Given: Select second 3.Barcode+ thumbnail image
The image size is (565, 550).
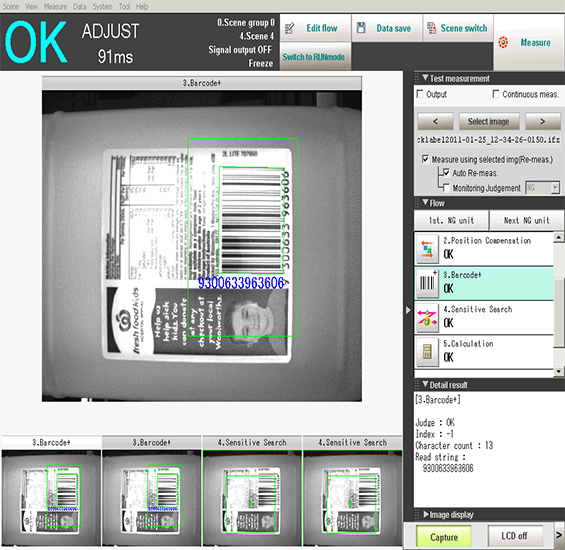Looking at the screenshot, I should tap(151, 498).
